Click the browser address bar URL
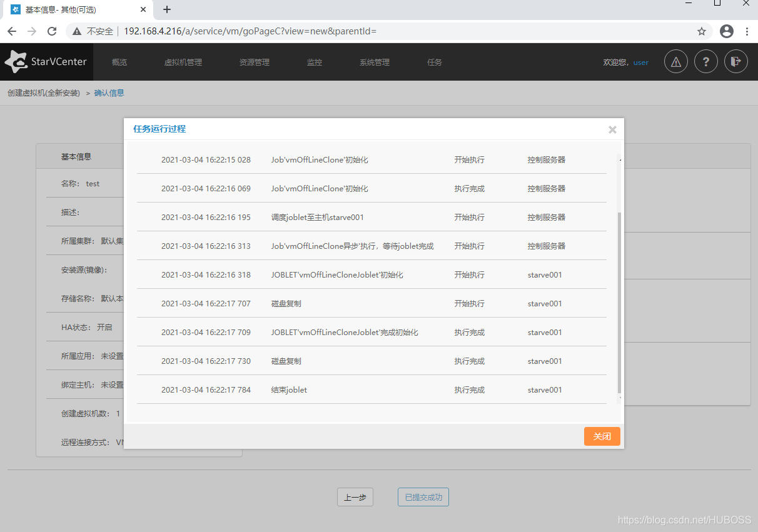Screen dimensions: 758x532 click(250, 31)
